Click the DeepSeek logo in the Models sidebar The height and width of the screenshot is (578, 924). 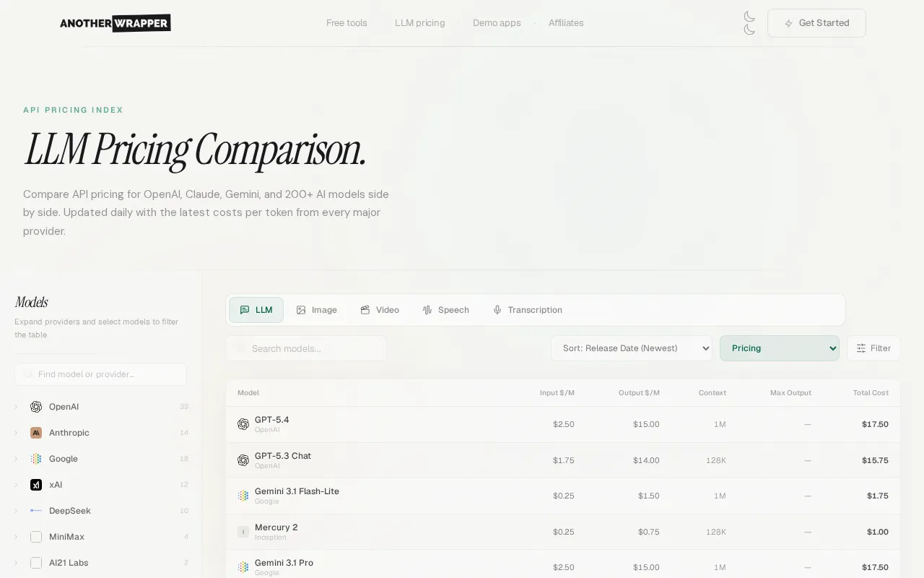coord(36,511)
